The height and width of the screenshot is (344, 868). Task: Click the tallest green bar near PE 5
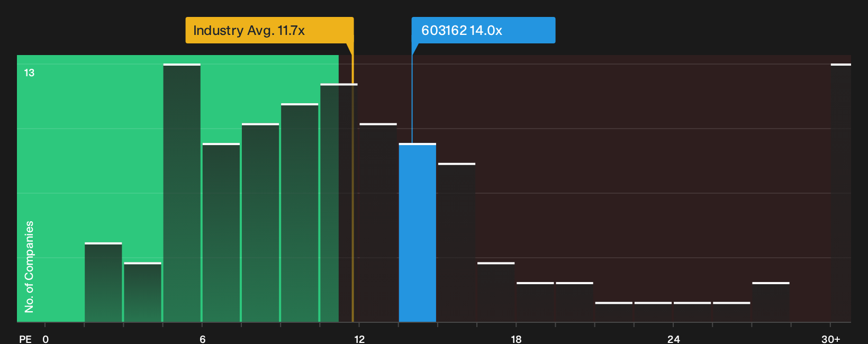pyautogui.click(x=182, y=193)
